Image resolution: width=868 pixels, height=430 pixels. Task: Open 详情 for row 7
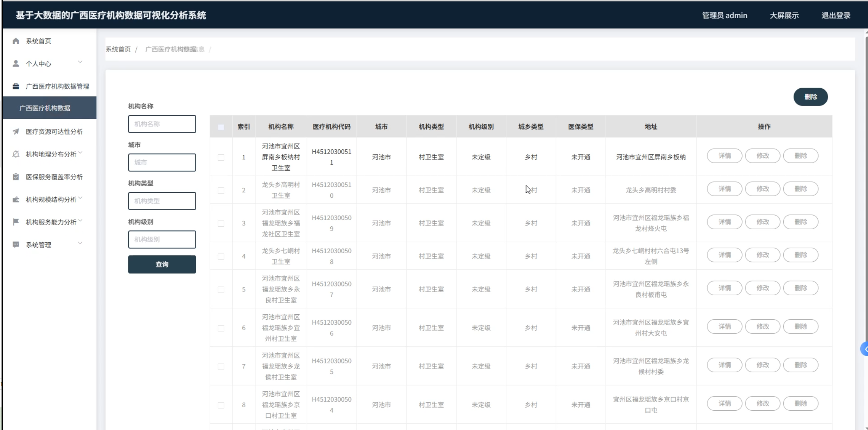[724, 365]
